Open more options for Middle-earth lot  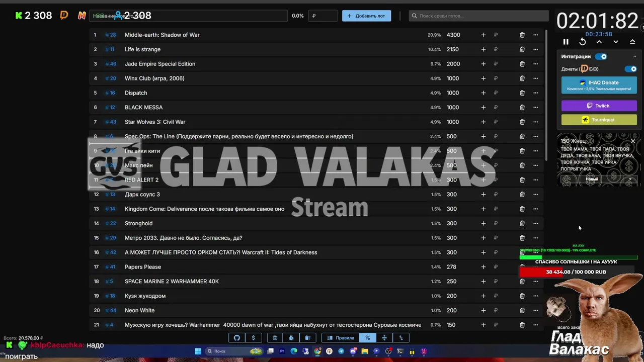[x=536, y=35]
